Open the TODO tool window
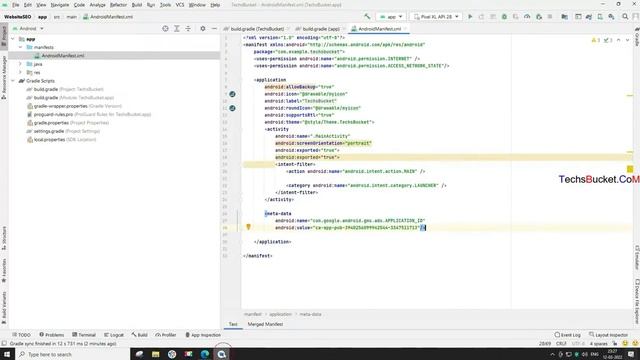Viewport: 640px width, 360px height. click(21, 335)
